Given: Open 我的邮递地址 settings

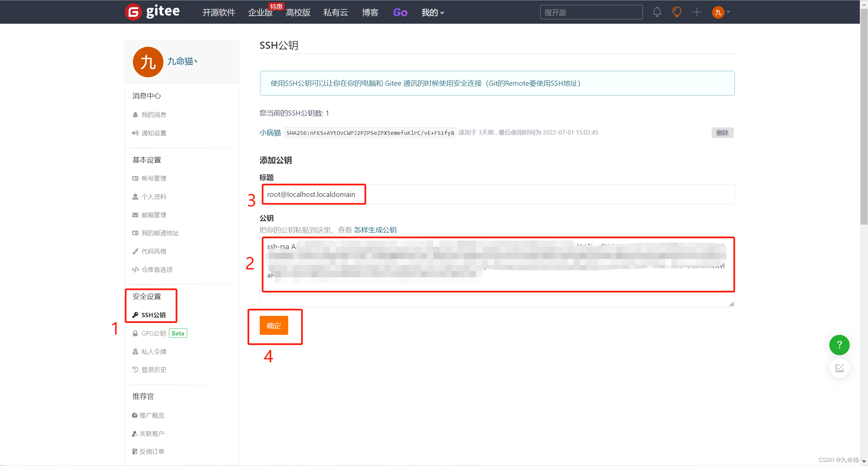Looking at the screenshot, I should [160, 233].
